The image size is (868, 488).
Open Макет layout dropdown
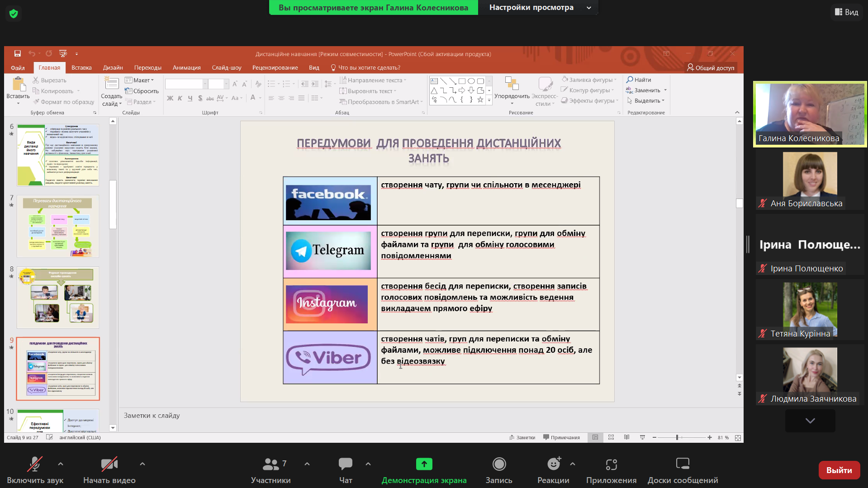139,80
